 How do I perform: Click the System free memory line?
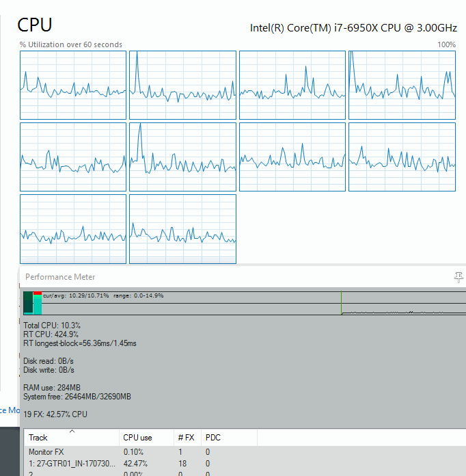(77, 397)
